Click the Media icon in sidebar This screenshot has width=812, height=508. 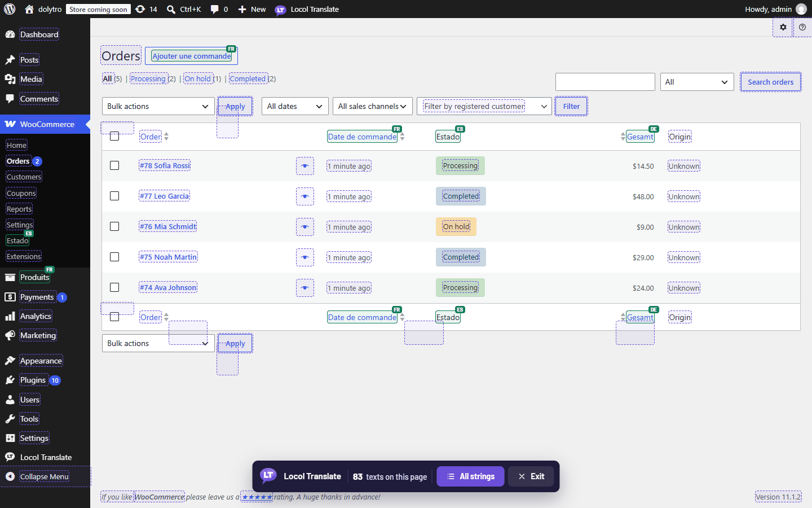[x=10, y=79]
